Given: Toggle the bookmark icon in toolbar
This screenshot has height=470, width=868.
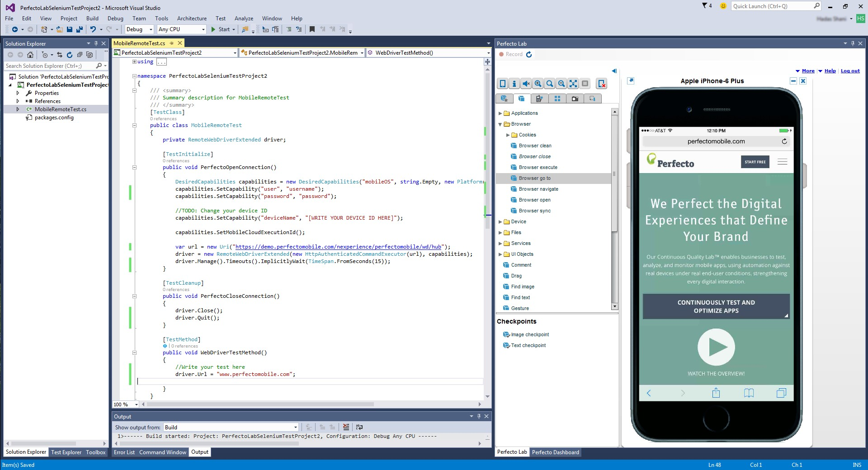Looking at the screenshot, I should tap(312, 29).
